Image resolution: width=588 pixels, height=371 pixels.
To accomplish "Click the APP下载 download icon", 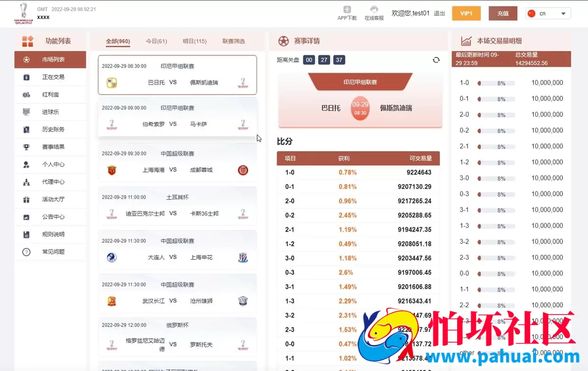I will tap(347, 9).
